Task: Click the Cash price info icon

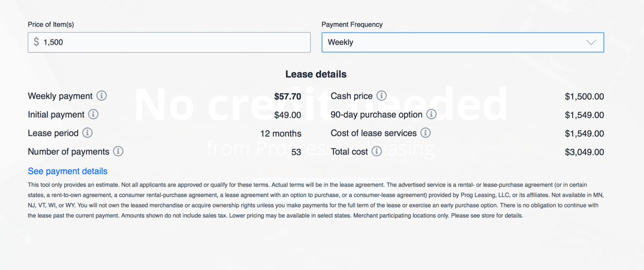Action: pyautogui.click(x=381, y=96)
